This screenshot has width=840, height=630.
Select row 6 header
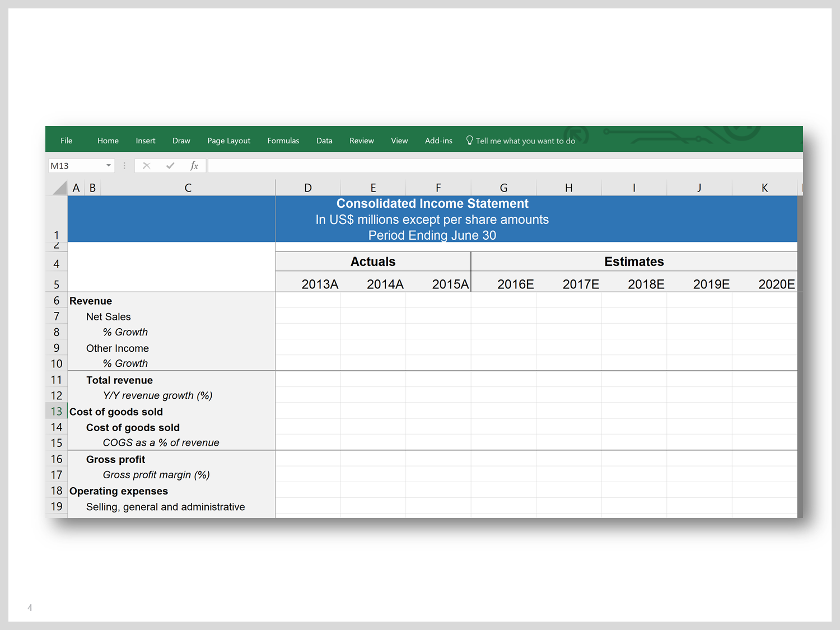coord(57,301)
